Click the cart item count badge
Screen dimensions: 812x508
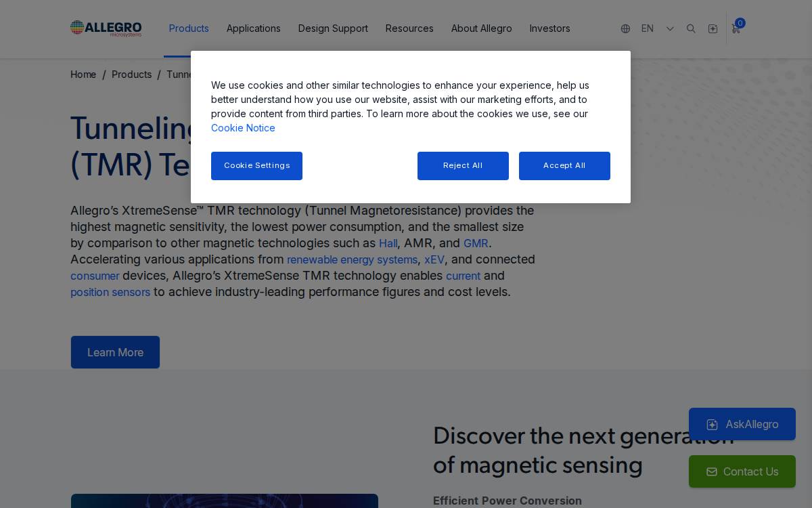(x=740, y=23)
